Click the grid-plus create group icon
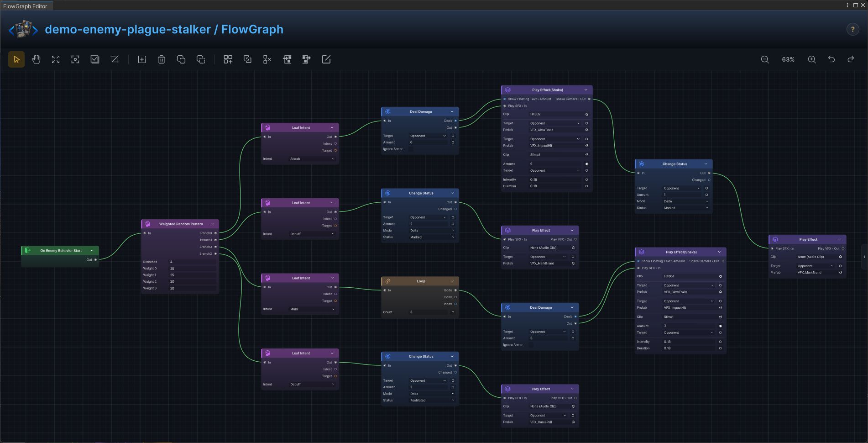Screen dimensions: 868x443 (x=228, y=59)
